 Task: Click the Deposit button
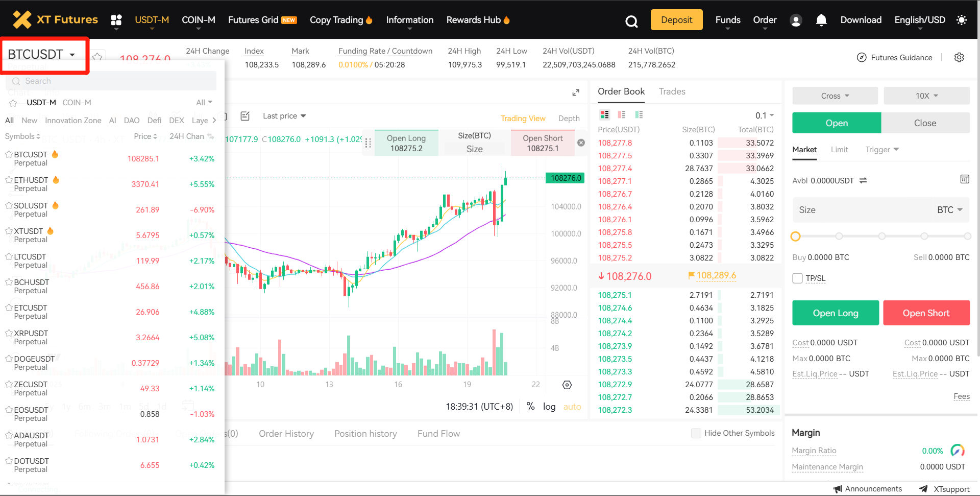pyautogui.click(x=676, y=20)
